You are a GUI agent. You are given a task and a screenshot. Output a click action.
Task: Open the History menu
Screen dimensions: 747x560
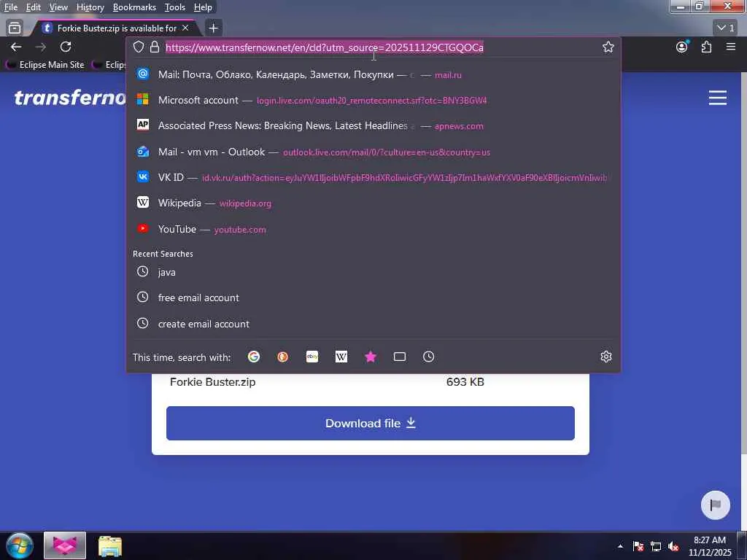90,7
